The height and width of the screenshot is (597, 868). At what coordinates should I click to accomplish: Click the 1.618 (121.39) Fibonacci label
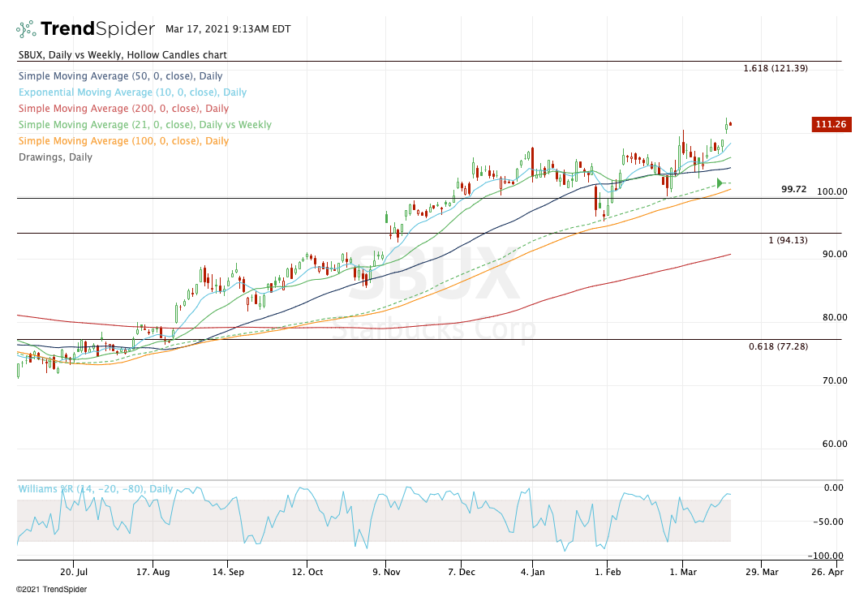pyautogui.click(x=775, y=69)
